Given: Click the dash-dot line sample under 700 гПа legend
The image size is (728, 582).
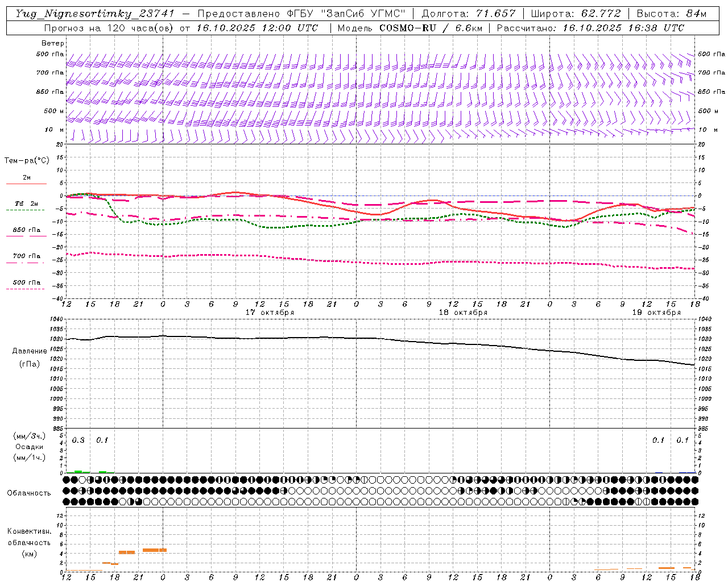Looking at the screenshot, I should tap(25, 263).
